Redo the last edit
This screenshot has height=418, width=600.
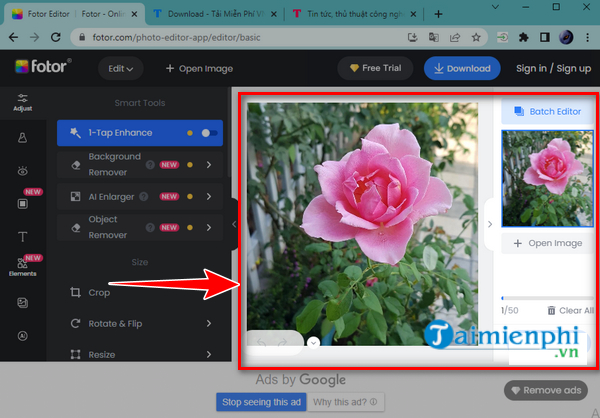[282, 342]
